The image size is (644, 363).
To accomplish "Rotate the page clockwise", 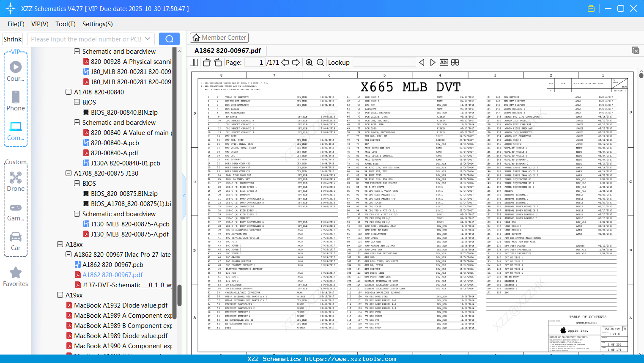I will point(218,63).
